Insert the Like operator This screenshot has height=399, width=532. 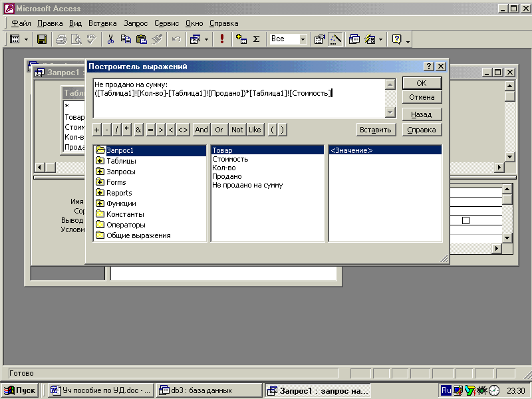pyautogui.click(x=255, y=130)
